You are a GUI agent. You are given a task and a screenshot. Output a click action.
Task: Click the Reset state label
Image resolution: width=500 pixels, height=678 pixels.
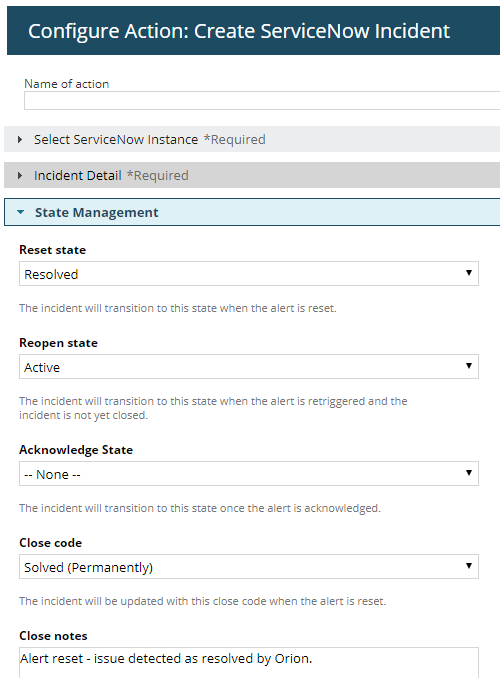(53, 250)
